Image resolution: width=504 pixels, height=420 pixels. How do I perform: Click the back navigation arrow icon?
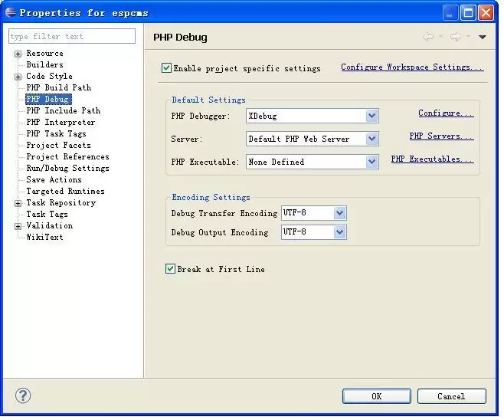point(428,37)
